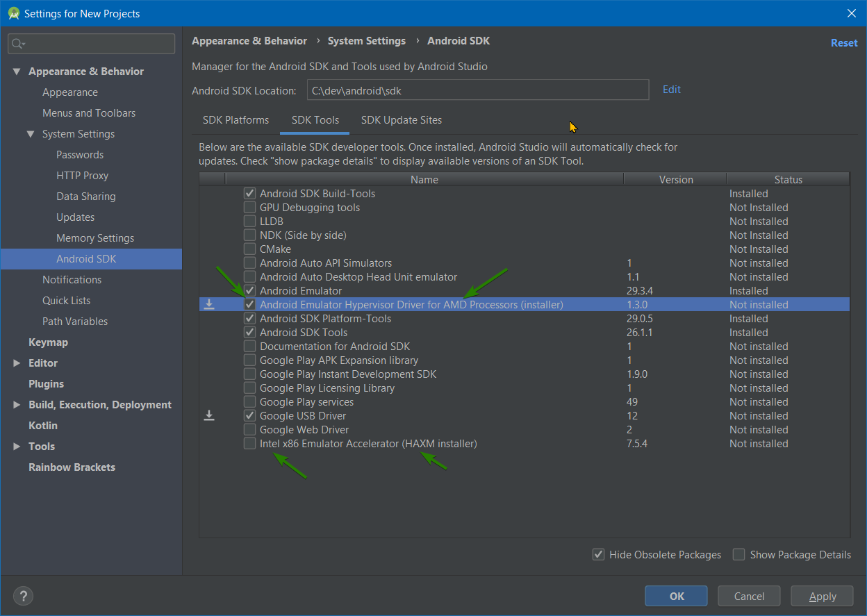867x616 pixels.
Task: Click the Apply button
Action: point(823,596)
